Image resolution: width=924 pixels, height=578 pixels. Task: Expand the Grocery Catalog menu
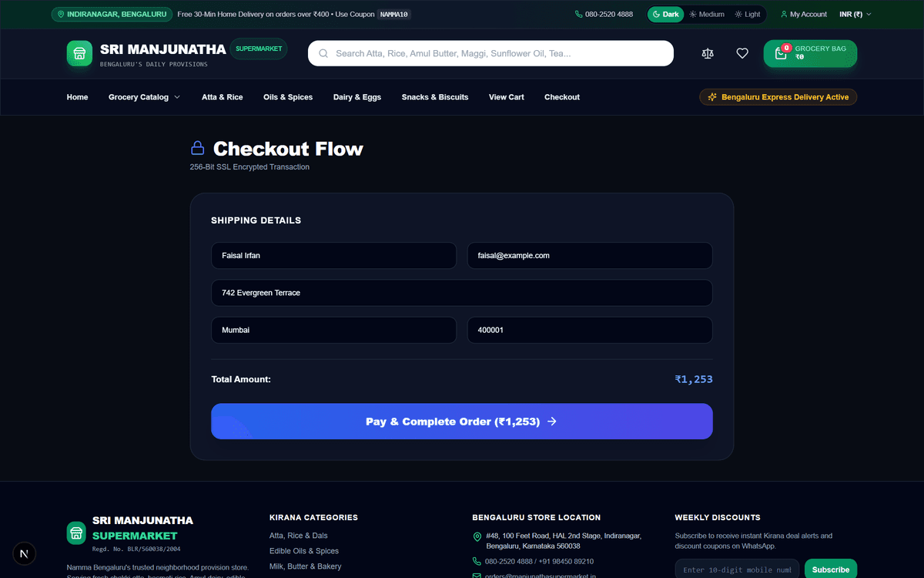(145, 97)
